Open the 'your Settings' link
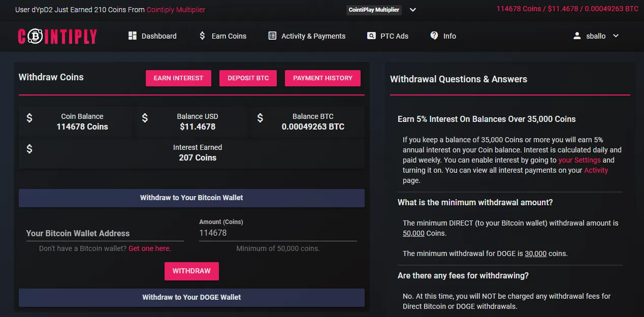 tap(579, 160)
